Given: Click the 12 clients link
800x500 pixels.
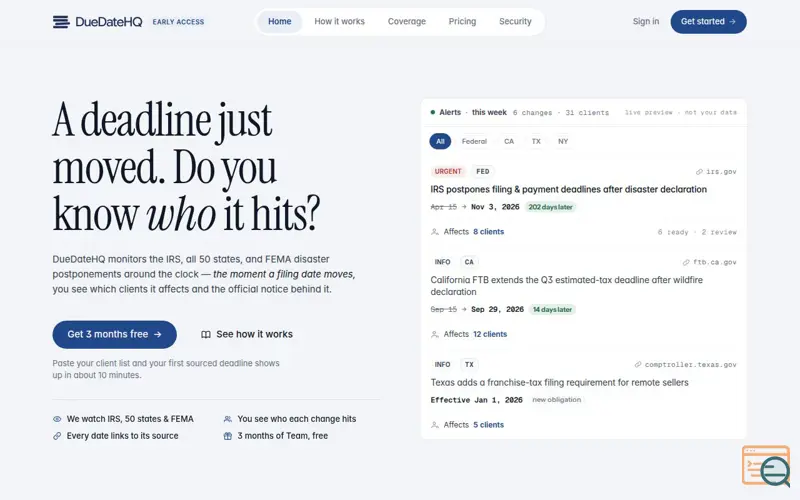Looking at the screenshot, I should coord(490,334).
